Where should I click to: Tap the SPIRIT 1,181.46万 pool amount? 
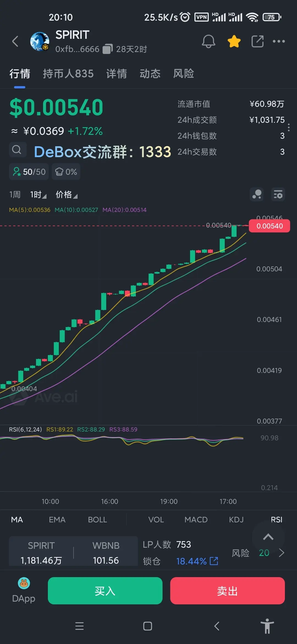click(x=41, y=553)
